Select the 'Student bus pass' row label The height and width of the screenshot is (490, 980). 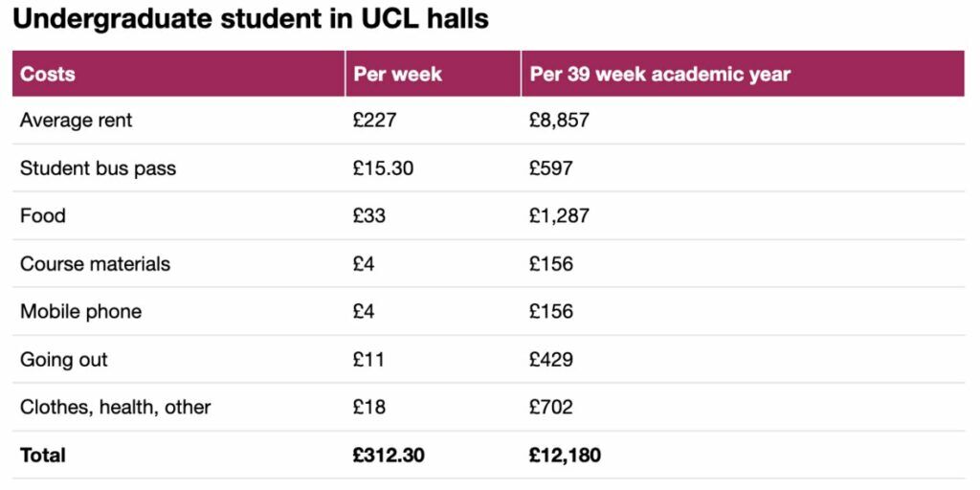(x=99, y=168)
